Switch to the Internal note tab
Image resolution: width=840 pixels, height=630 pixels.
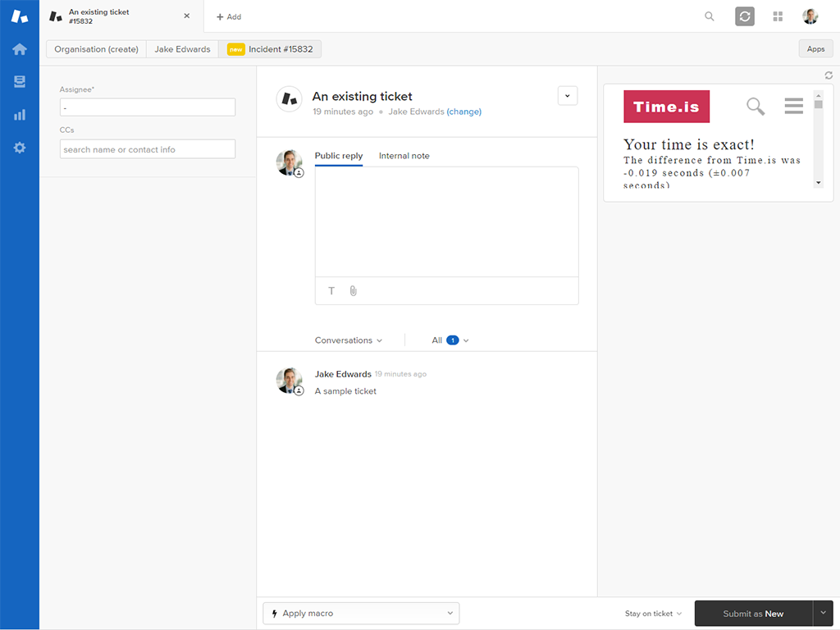404,156
